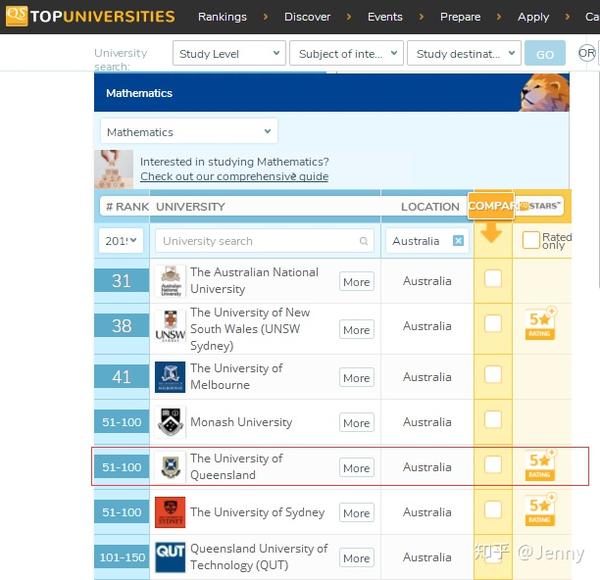The width and height of the screenshot is (600, 580).
Task: Focus the University search input field
Action: pos(264,241)
